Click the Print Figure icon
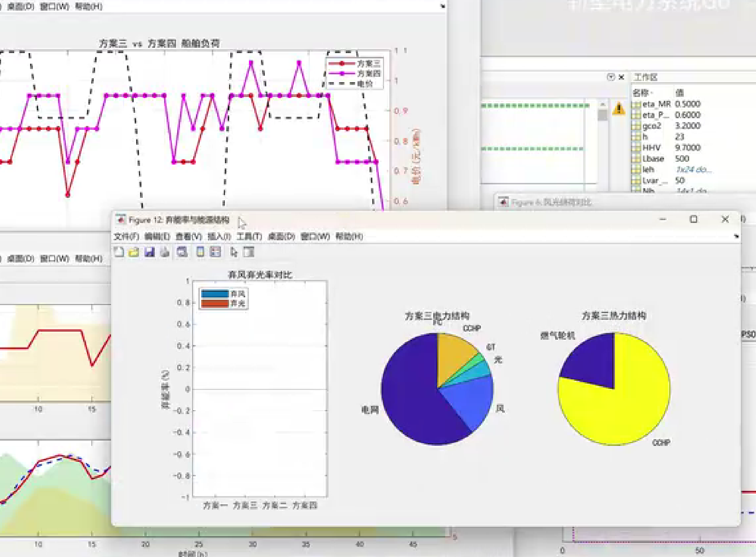 (165, 252)
